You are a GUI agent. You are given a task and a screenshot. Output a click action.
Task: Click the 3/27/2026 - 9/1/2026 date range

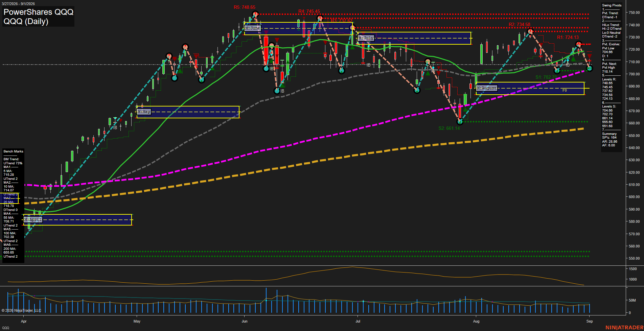point(18,4)
